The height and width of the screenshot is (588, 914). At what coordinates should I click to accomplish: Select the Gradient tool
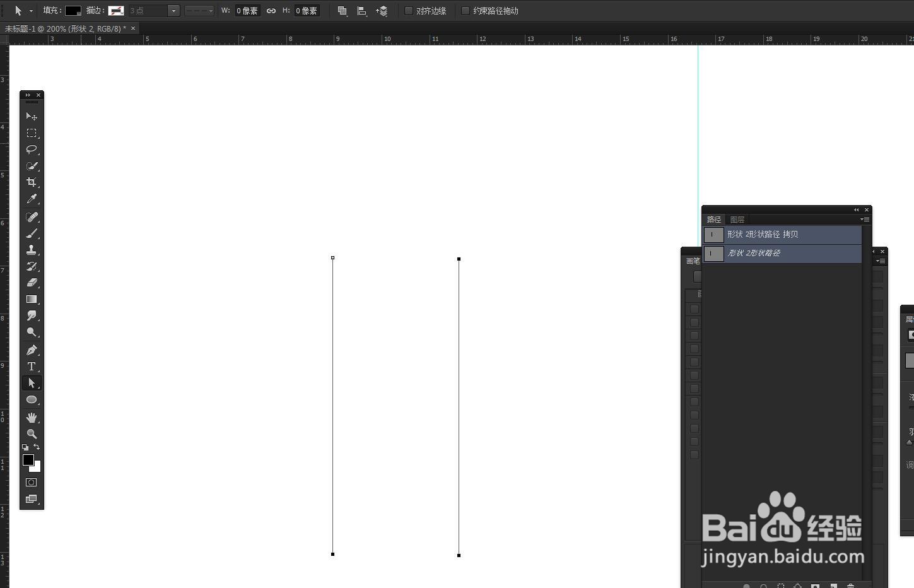pos(32,299)
